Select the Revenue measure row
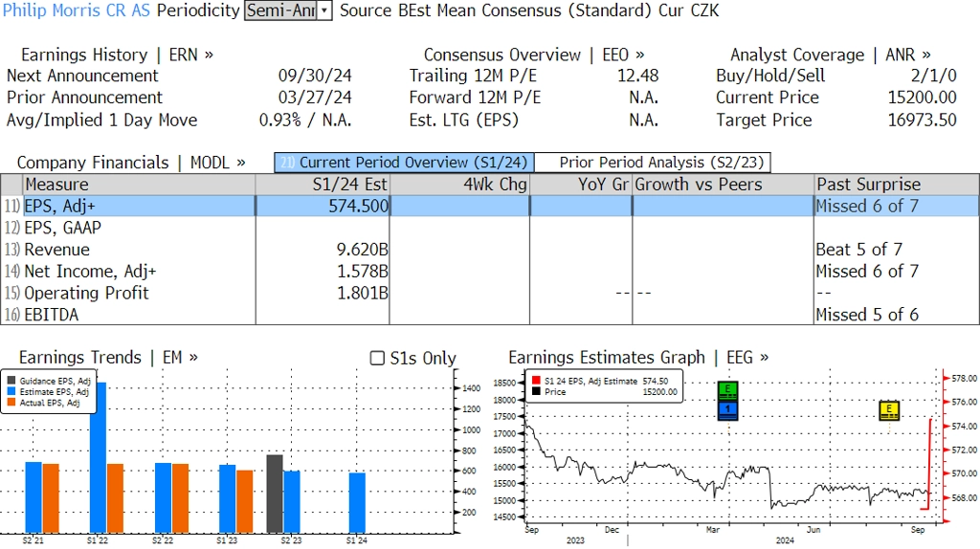The width and height of the screenshot is (980, 549). point(490,250)
